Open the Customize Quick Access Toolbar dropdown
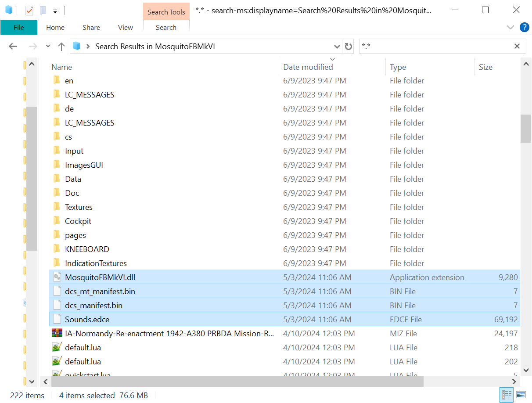532x403 pixels. 55,11
